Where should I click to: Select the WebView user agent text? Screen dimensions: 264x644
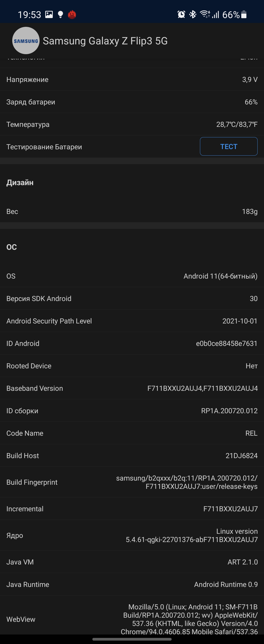coord(189,619)
